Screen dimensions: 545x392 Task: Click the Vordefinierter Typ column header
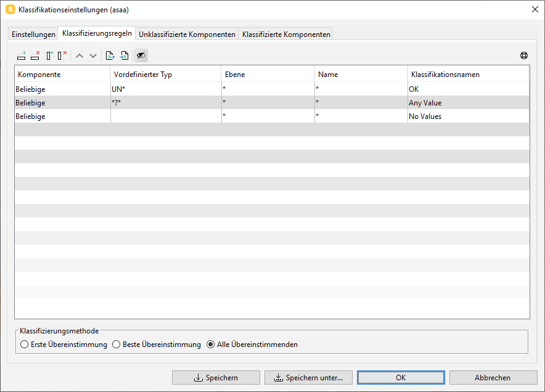coord(166,75)
